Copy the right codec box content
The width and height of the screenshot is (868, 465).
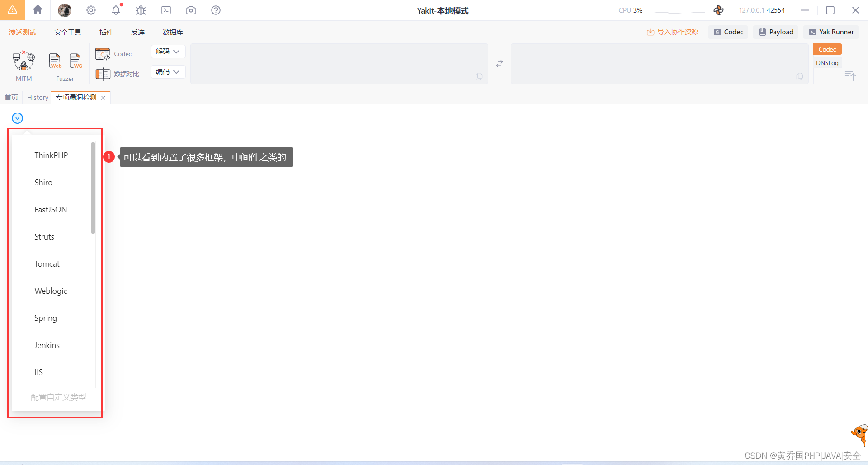[800, 76]
